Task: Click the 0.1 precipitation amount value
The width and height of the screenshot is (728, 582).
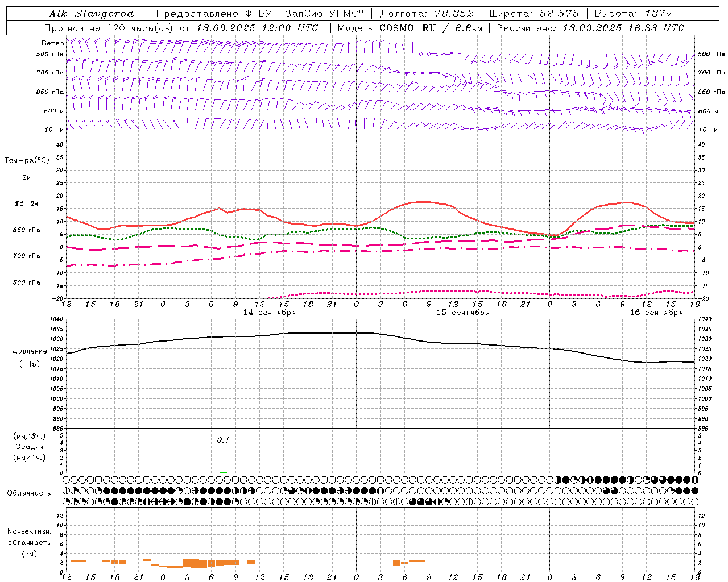Action: coord(223,440)
